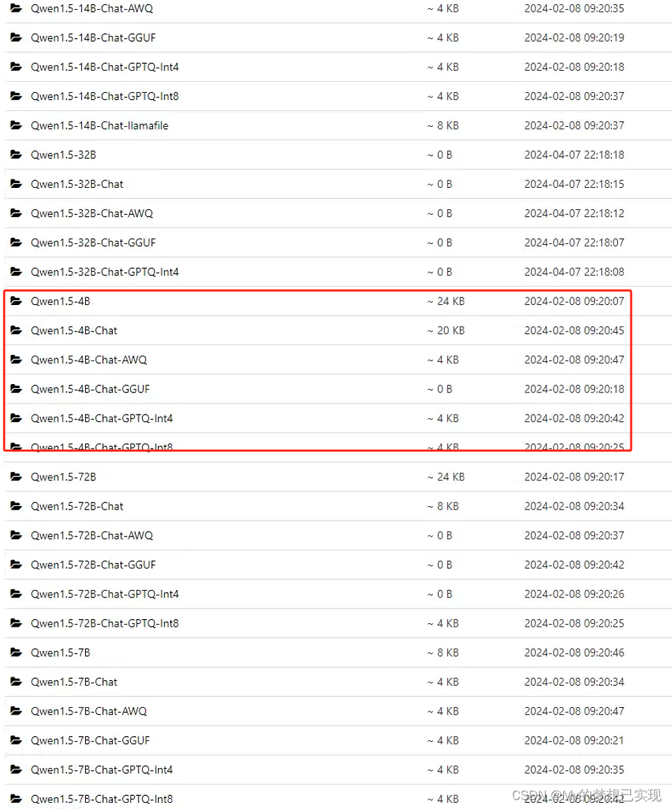
Task: Open the Qwen1.5-32B-Chat-GPTQ-Int4 folder name
Action: click(x=105, y=272)
